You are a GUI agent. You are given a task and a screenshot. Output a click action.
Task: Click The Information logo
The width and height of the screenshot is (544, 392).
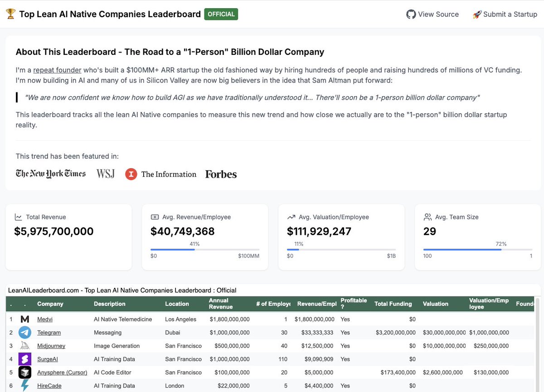coord(161,174)
